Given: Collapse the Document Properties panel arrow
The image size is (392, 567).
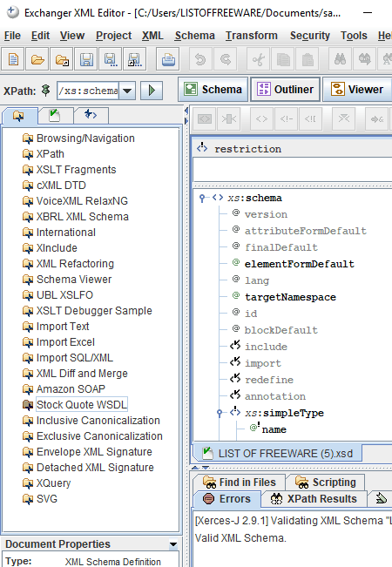Looking at the screenshot, I should click(173, 544).
